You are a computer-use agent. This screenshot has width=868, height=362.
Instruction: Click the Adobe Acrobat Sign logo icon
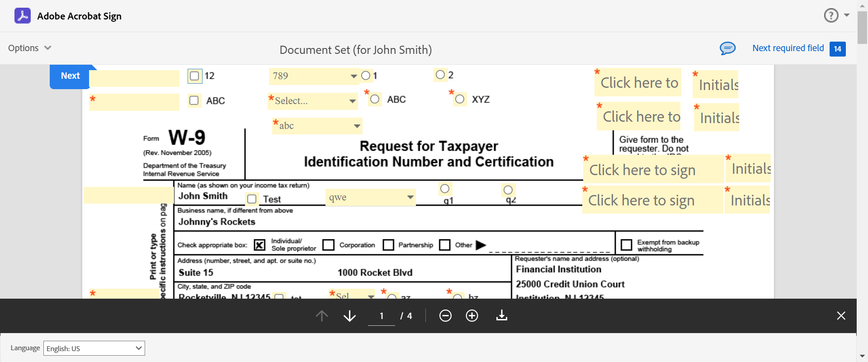coord(23,16)
